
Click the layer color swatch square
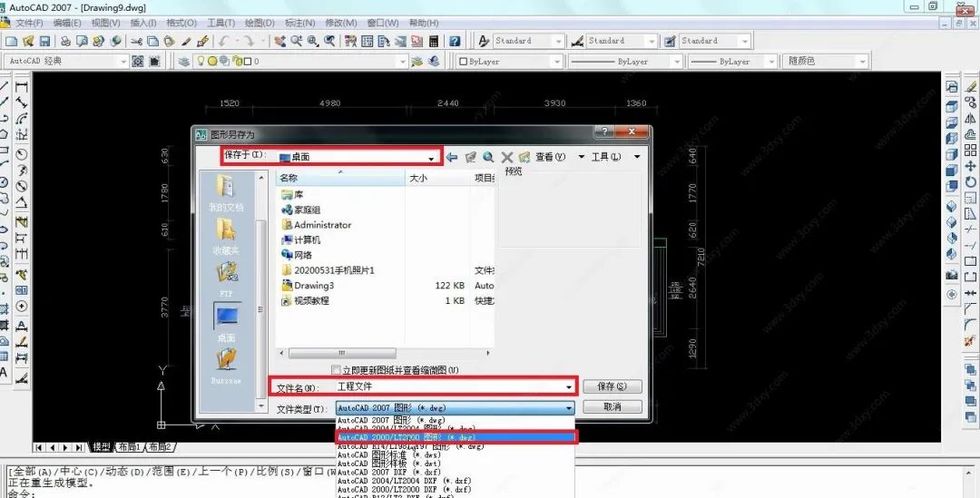tap(248, 62)
